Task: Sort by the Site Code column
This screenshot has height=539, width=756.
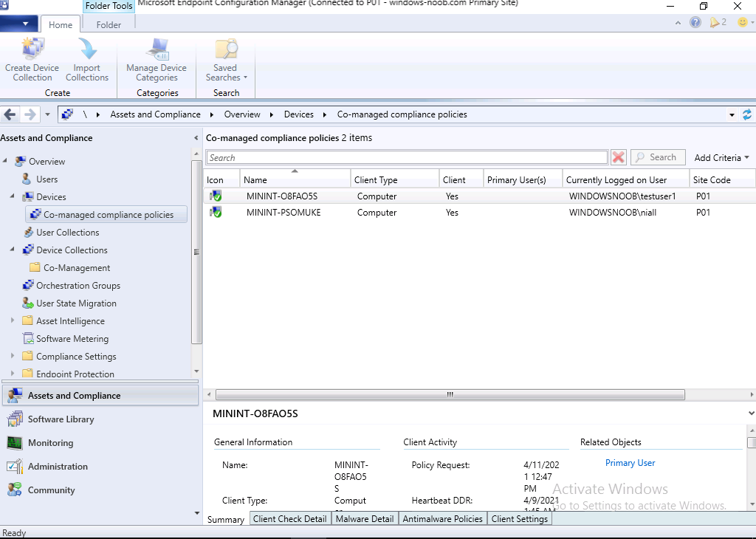Action: [722, 179]
